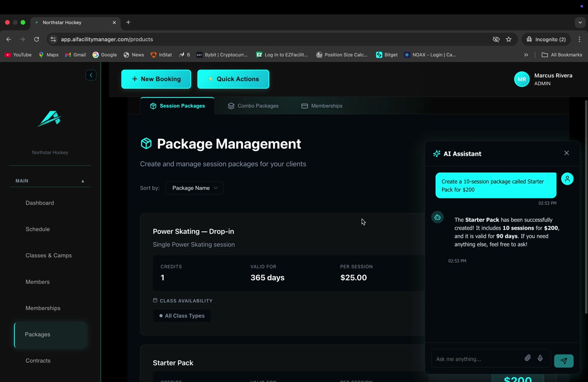
Task: Click the sparkle icon beside AI Assistant title
Action: (x=436, y=153)
